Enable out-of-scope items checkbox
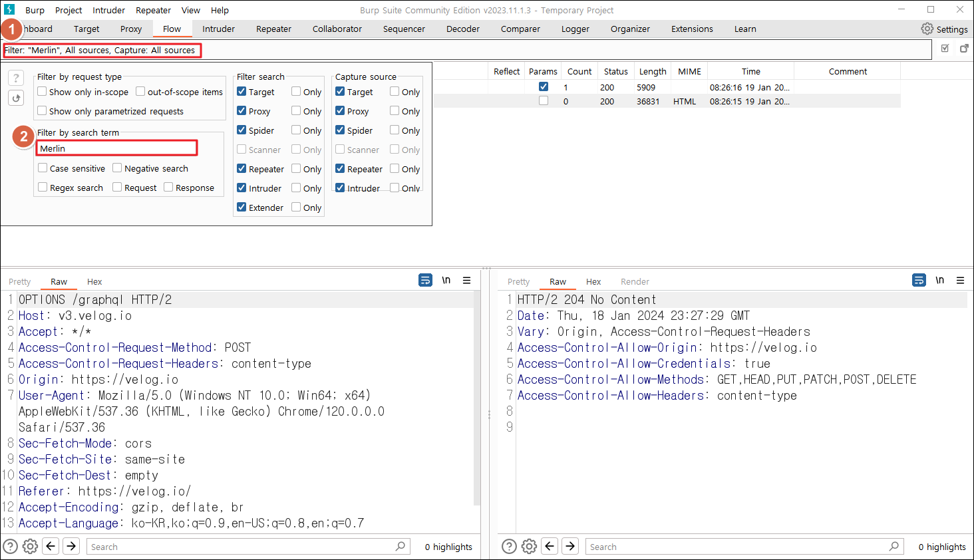The width and height of the screenshot is (974, 560). [x=140, y=91]
